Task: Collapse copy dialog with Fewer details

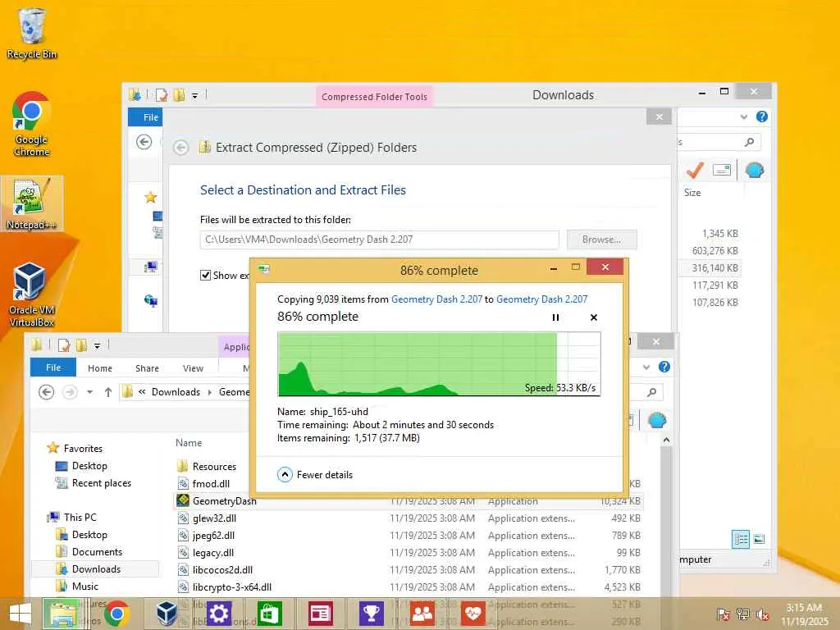Action: pyautogui.click(x=315, y=475)
